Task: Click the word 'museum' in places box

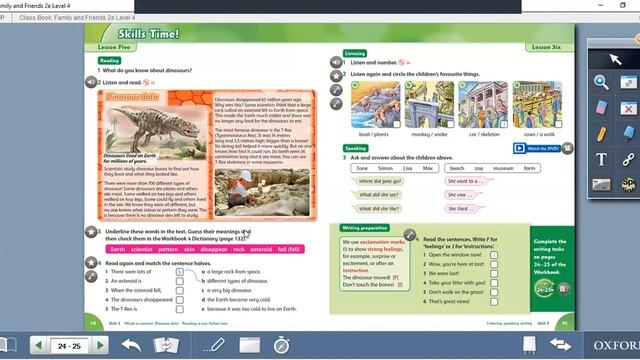Action: [x=503, y=168]
